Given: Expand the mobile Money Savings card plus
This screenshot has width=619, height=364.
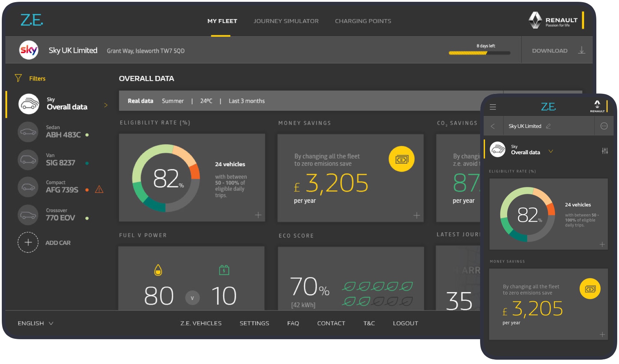Looking at the screenshot, I should (x=602, y=335).
